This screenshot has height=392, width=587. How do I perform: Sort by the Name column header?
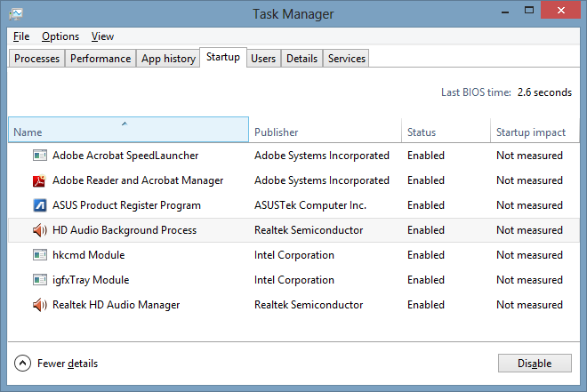click(x=128, y=132)
